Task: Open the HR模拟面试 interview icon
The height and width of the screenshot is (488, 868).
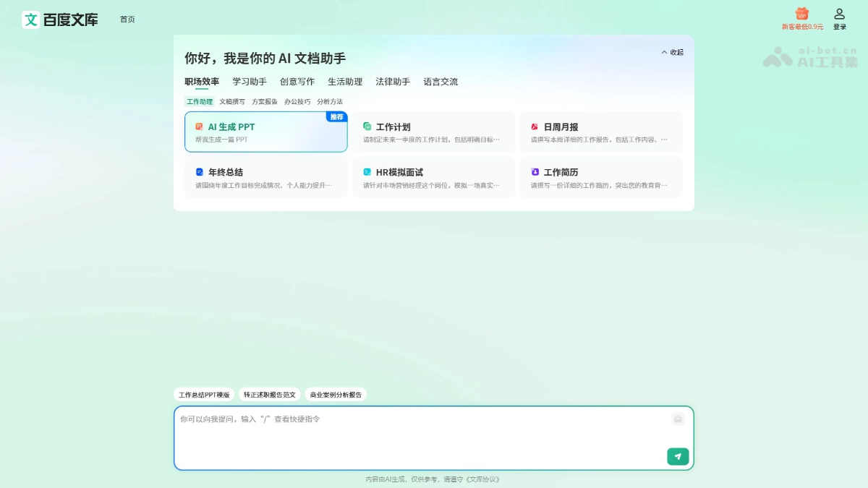Action: click(369, 172)
